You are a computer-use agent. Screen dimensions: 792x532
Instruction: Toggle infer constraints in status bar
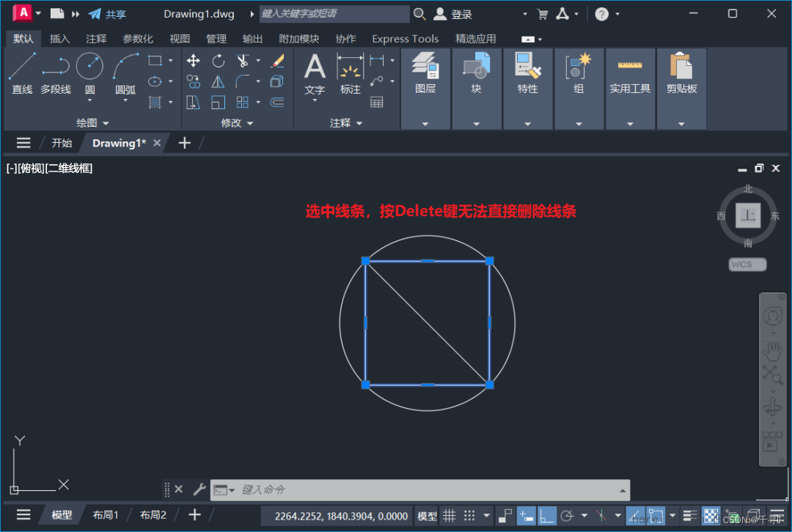click(505, 516)
